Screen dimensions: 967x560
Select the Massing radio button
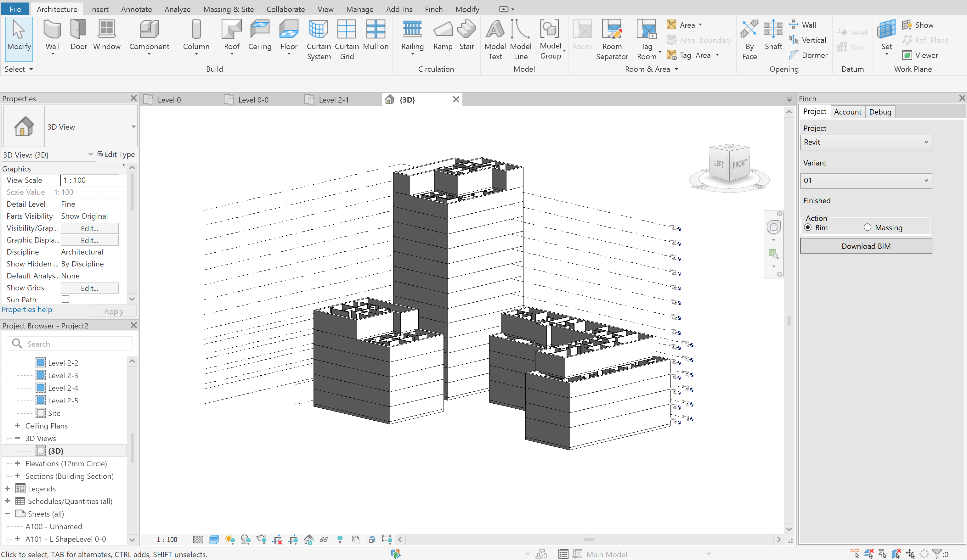[x=867, y=227]
